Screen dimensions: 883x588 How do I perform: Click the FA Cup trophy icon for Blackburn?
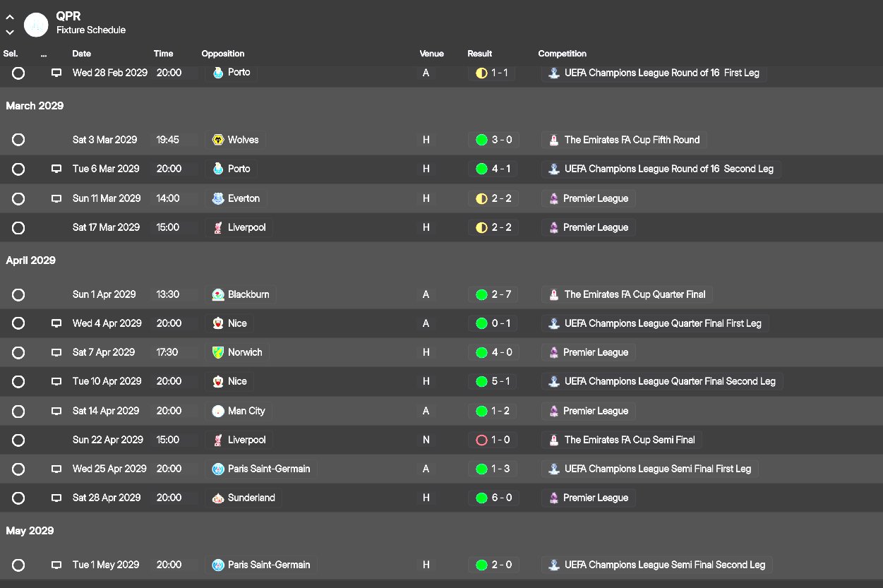click(555, 294)
